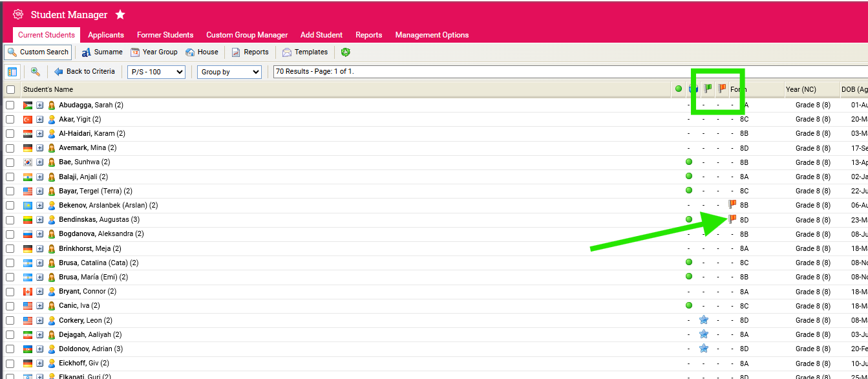Open the Group by dropdown
This screenshot has height=379, width=868.
pyautogui.click(x=229, y=72)
